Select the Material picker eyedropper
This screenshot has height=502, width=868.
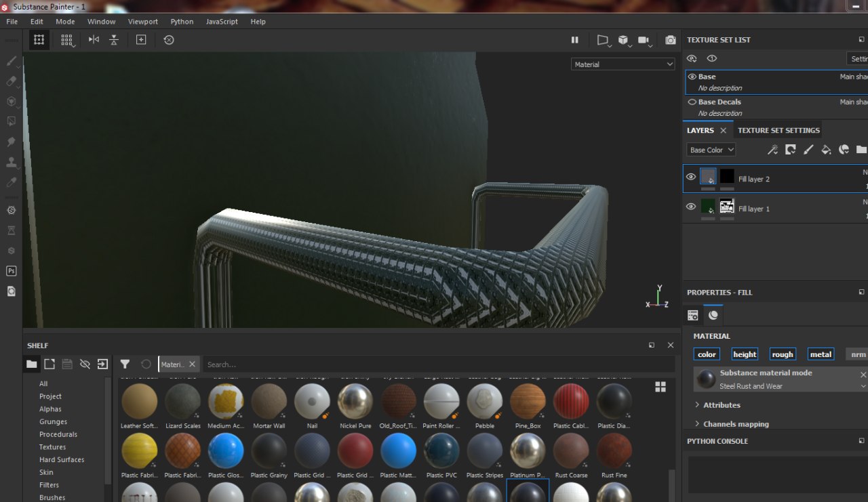coord(12,182)
